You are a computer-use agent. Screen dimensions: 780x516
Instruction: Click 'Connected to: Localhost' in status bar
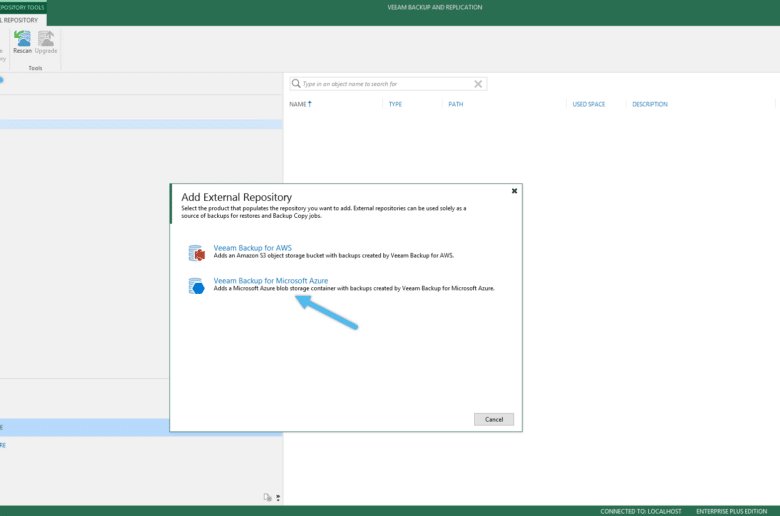coord(641,511)
